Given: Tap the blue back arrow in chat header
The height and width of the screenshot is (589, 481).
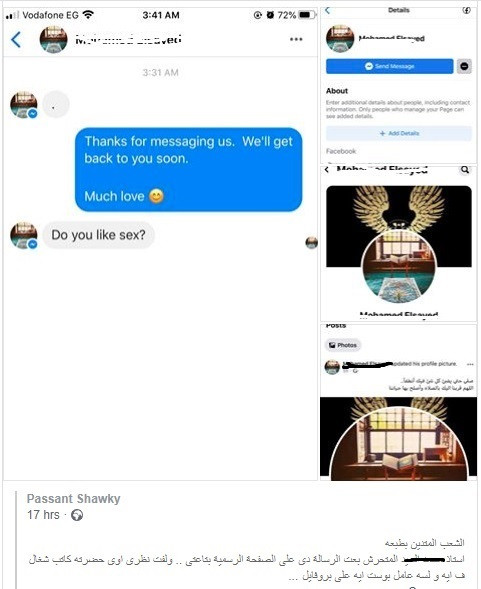Looking at the screenshot, I should pos(16,39).
